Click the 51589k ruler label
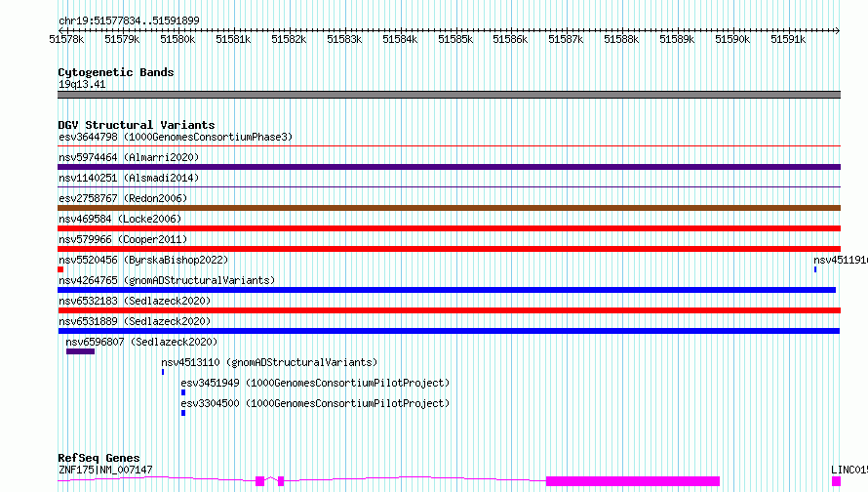Viewport: 868px width, 492px height. coord(677,40)
